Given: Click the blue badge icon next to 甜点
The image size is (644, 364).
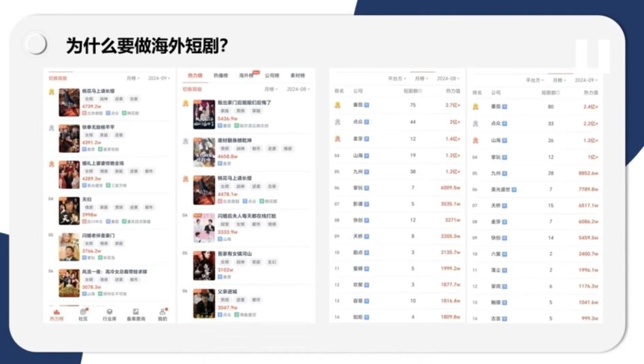Looking at the screenshot, I should click(366, 252).
